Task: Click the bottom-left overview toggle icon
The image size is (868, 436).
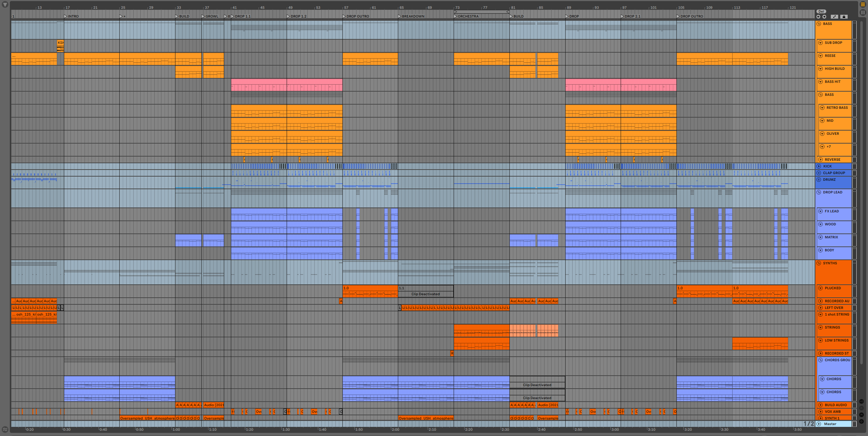Action: coord(5,429)
